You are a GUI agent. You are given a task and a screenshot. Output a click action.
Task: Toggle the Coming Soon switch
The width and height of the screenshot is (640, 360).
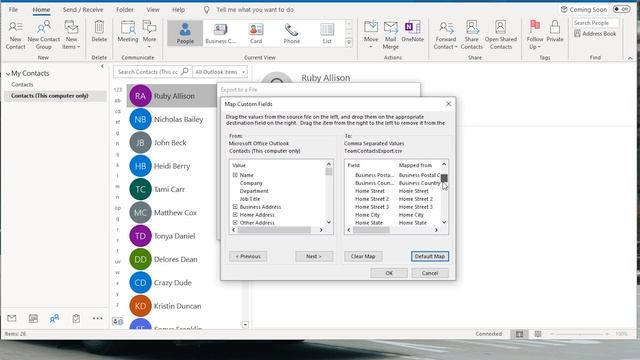click(x=622, y=9)
